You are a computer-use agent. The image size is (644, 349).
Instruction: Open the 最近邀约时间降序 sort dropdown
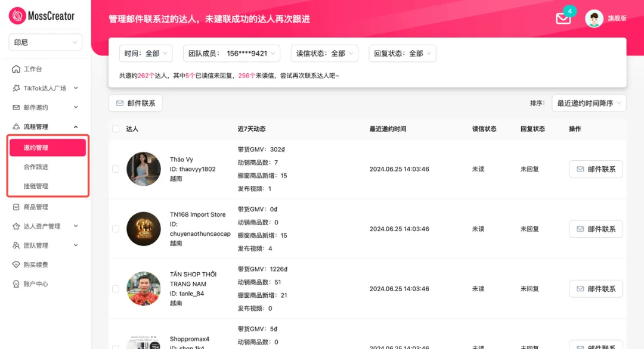589,104
